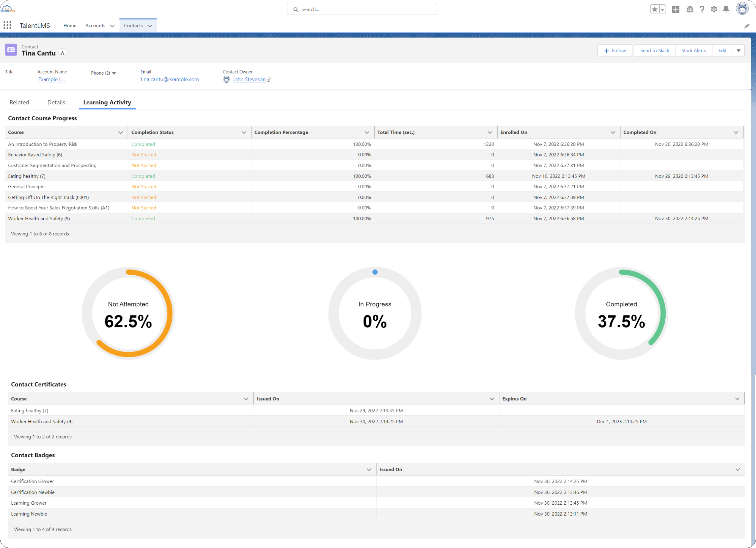Click the contact hierarchy icon beside Tina Cantu
756x548 pixels.
[x=62, y=53]
